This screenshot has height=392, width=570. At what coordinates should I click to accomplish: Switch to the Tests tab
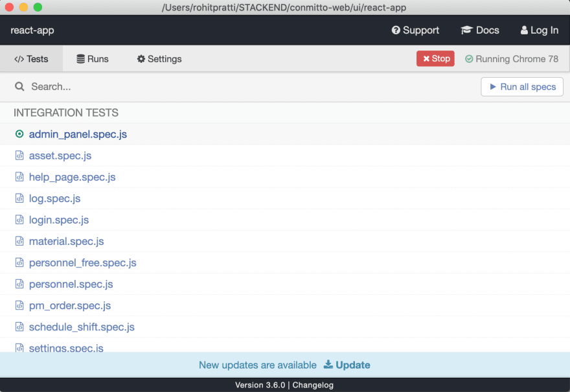[x=31, y=59]
